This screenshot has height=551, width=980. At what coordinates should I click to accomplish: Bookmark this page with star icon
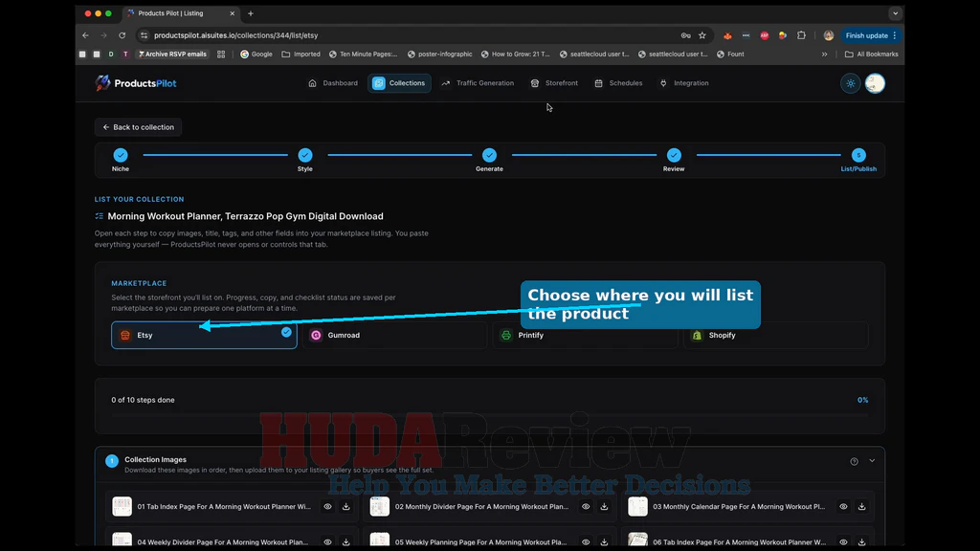[702, 35]
